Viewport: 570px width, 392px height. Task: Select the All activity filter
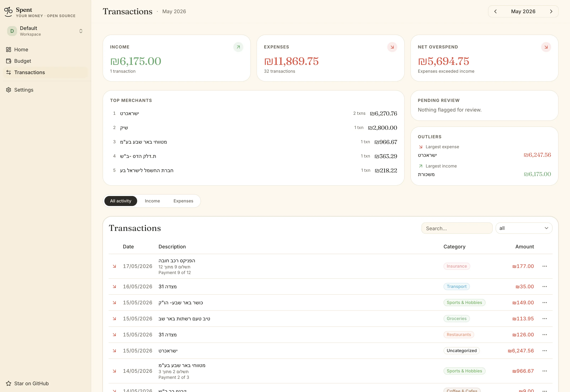tap(121, 201)
